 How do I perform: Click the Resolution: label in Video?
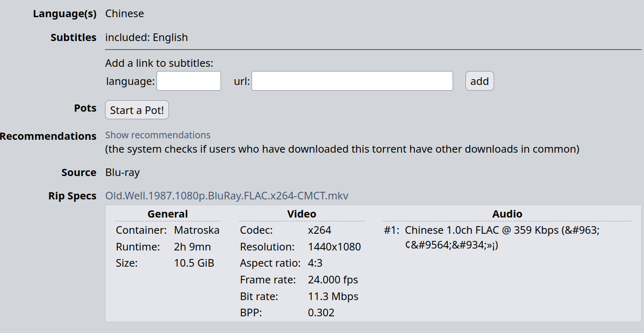coord(267,247)
